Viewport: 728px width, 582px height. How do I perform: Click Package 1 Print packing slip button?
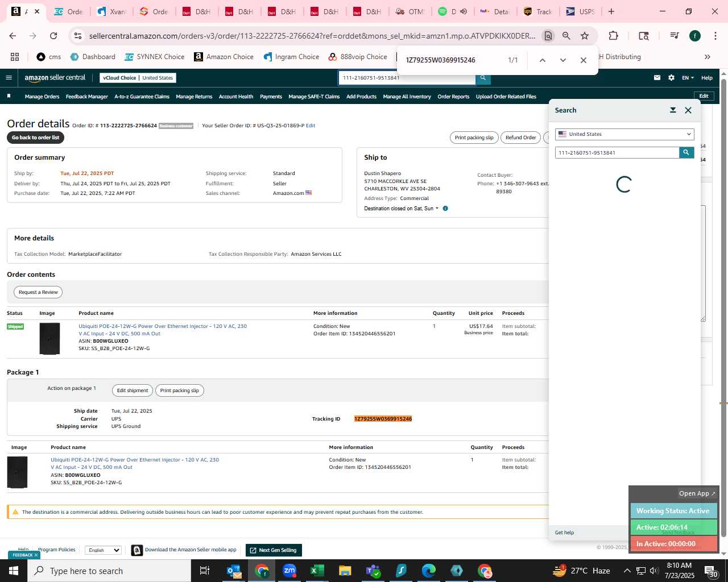[179, 390]
